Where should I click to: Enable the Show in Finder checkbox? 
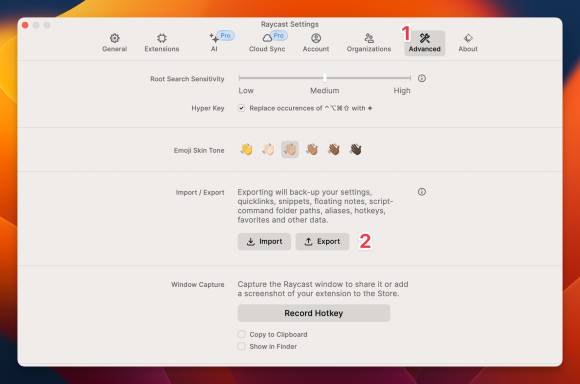click(242, 347)
